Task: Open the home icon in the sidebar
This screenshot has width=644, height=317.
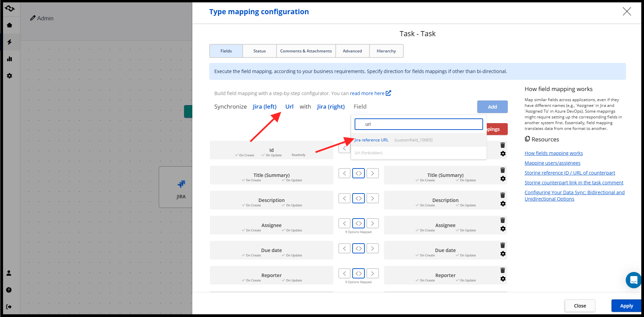Action: (x=9, y=25)
